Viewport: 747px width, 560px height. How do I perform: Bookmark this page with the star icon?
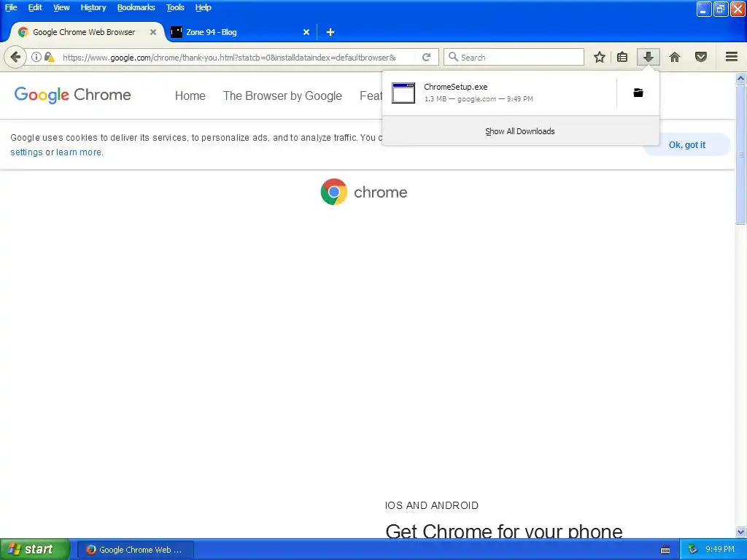[x=600, y=57]
